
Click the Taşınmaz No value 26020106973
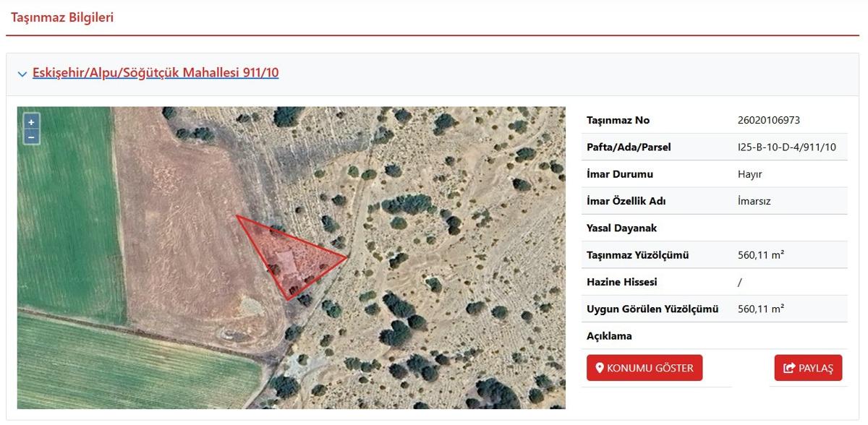[768, 120]
